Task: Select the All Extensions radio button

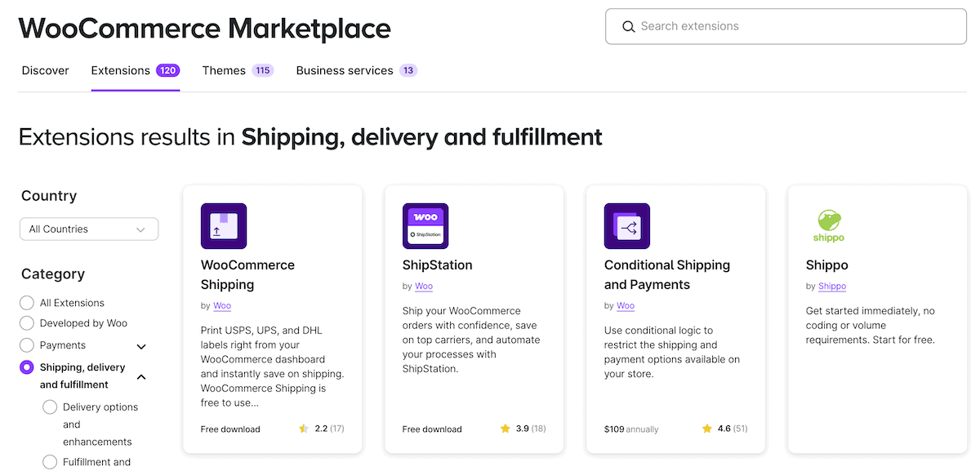Action: click(25, 302)
